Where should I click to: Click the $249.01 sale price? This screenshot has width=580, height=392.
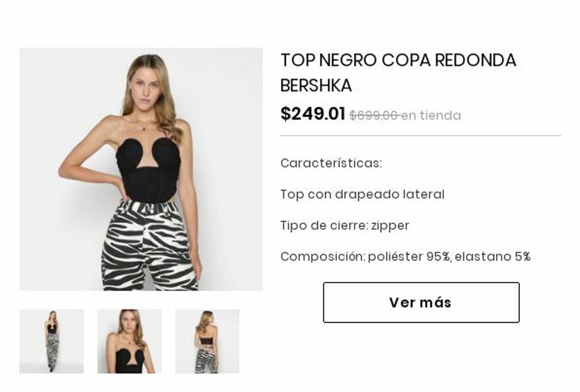pos(312,114)
